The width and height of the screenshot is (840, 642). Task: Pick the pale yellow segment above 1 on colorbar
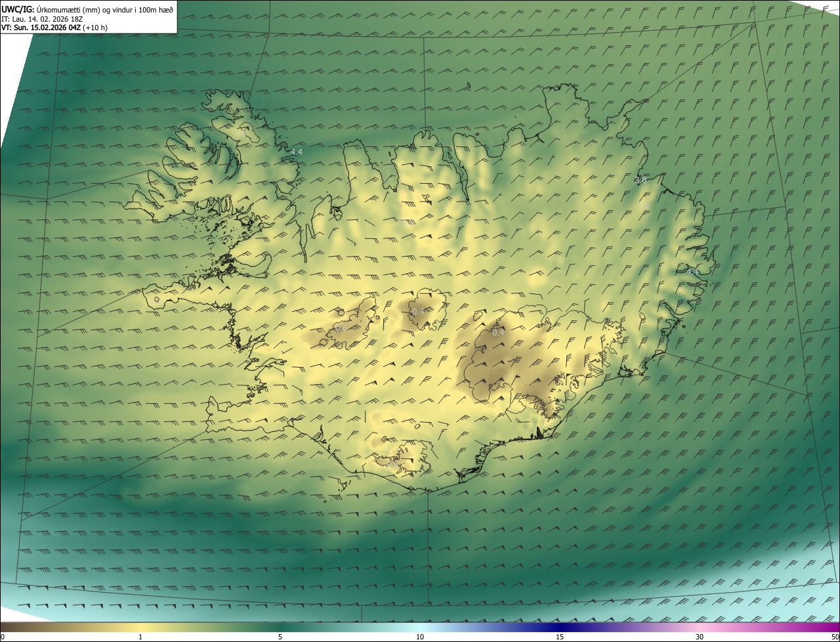click(x=140, y=628)
